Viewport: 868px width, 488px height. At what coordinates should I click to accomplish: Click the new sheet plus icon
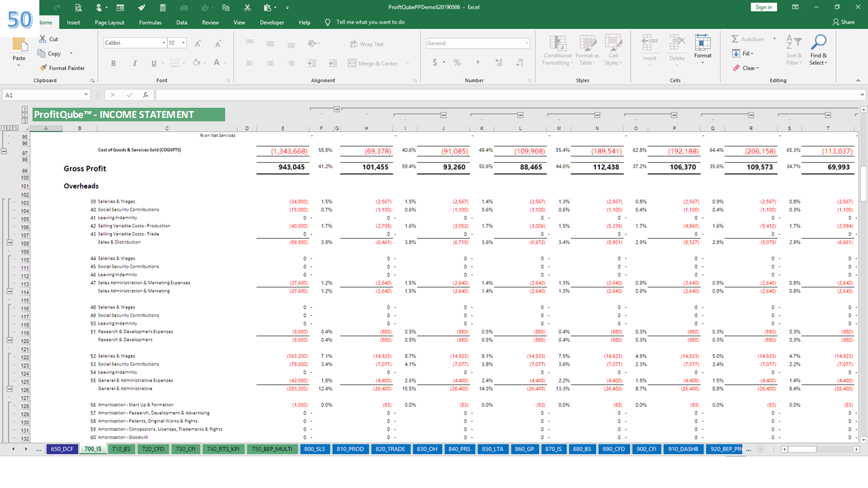click(x=761, y=449)
